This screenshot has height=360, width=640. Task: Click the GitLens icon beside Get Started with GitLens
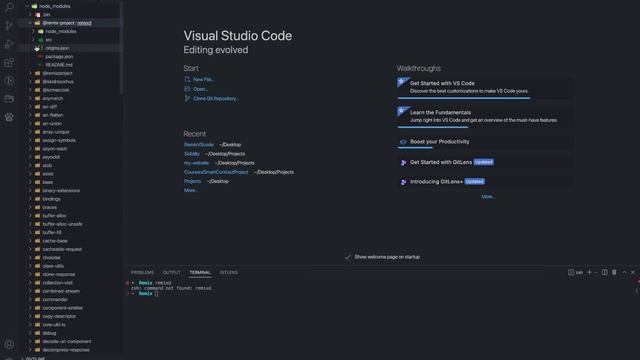[403, 162]
